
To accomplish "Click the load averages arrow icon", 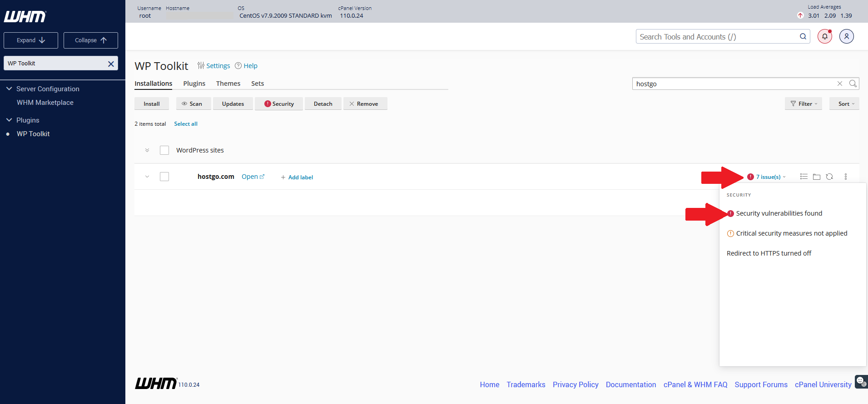I will 800,15.
